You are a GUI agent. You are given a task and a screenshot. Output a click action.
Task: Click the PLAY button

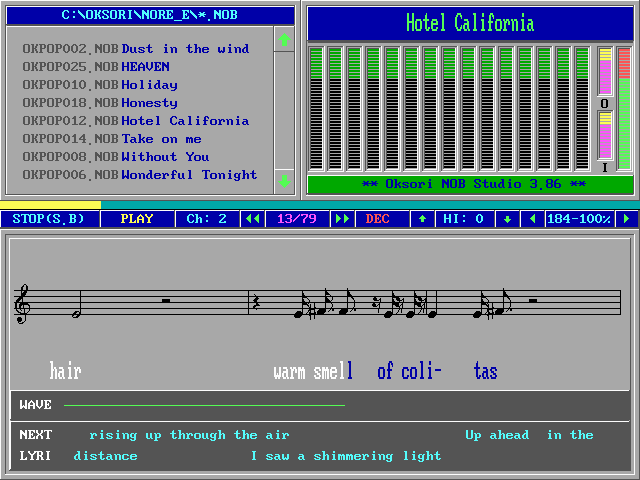(137, 219)
